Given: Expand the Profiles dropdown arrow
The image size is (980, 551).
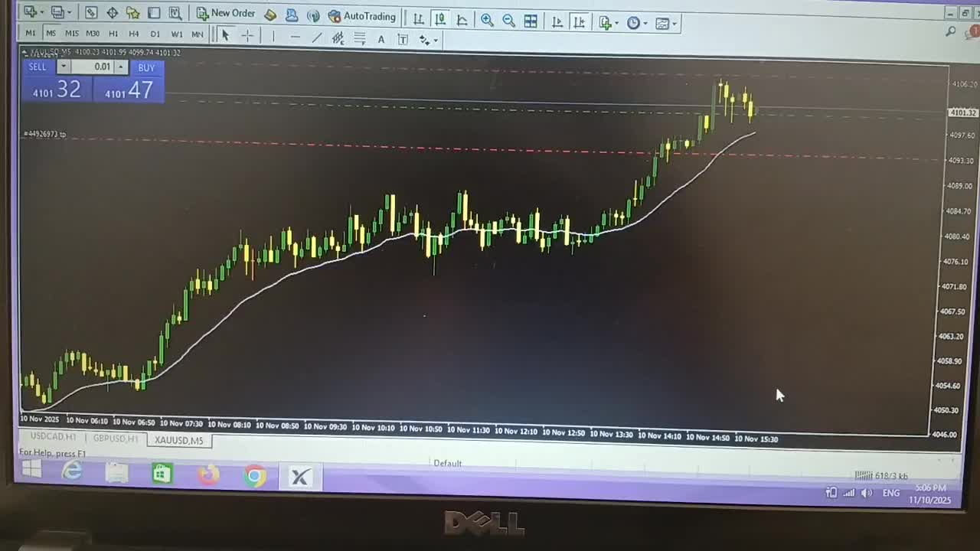Looking at the screenshot, I should pyautogui.click(x=68, y=13).
